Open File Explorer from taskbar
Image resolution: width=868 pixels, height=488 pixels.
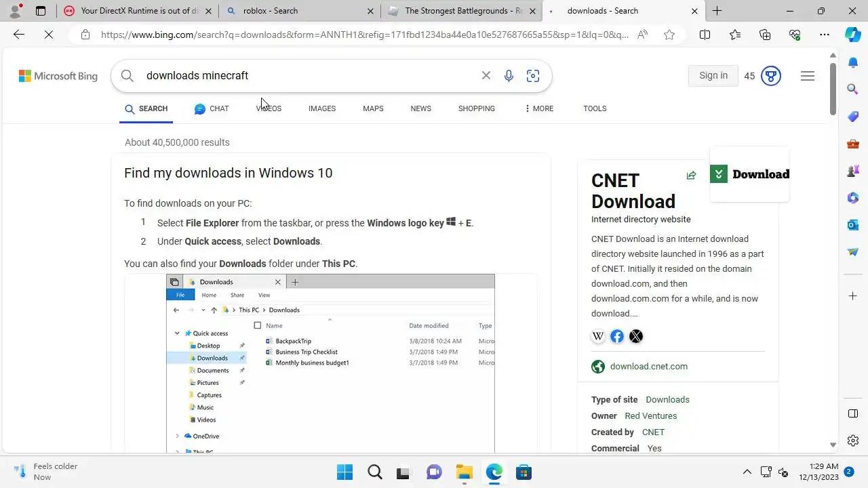pyautogui.click(x=464, y=472)
